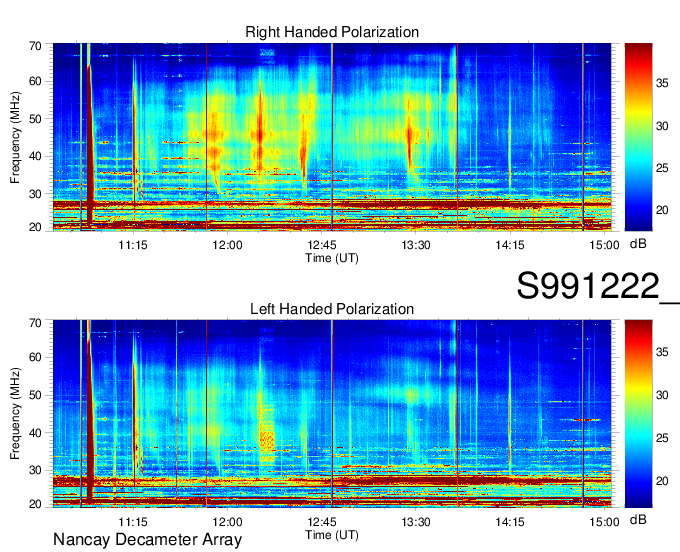
Task: Click the 15:00 tick of Left Handed plot
Action: 604,522
